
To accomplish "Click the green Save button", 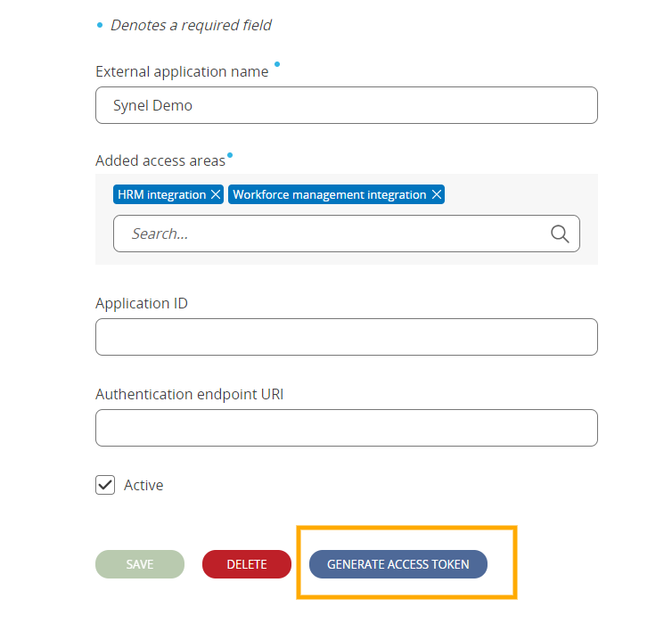I will tap(140, 564).
